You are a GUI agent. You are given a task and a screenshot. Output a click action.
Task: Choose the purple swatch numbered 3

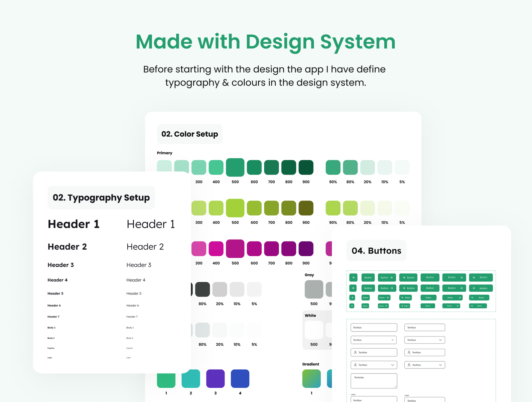(215, 378)
